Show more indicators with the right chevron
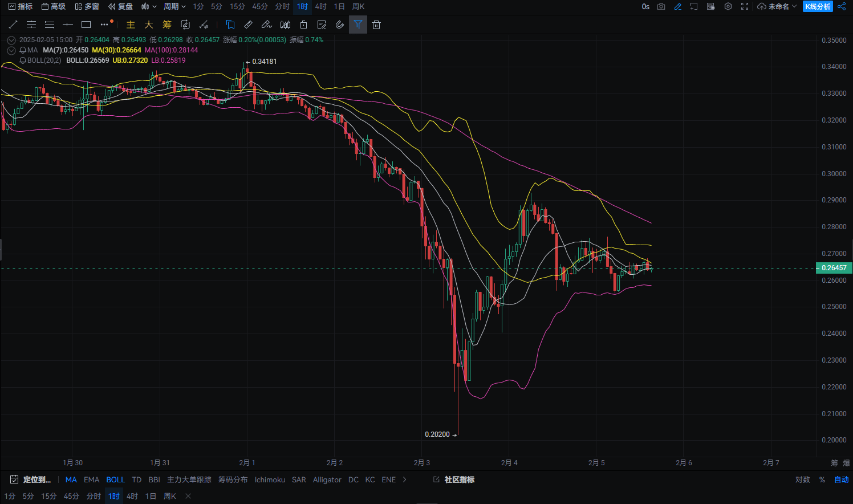This screenshot has height=504, width=853. coord(405,479)
